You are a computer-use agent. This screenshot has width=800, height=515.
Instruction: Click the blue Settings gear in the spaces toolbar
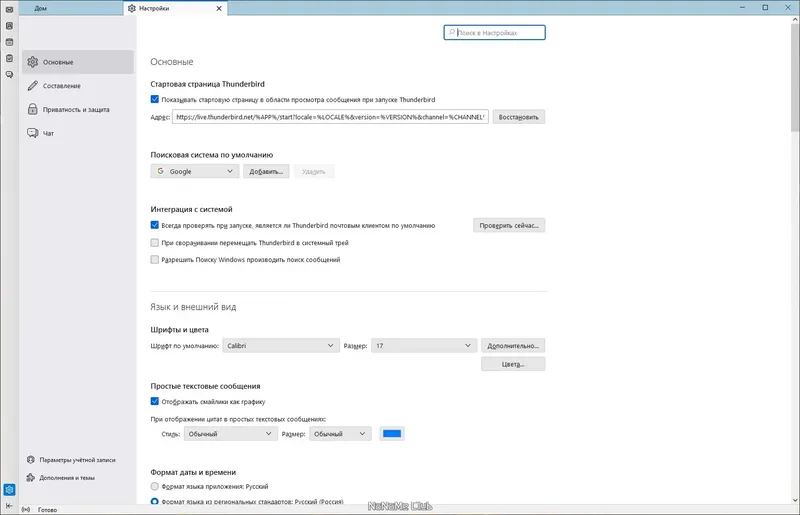tap(9, 489)
